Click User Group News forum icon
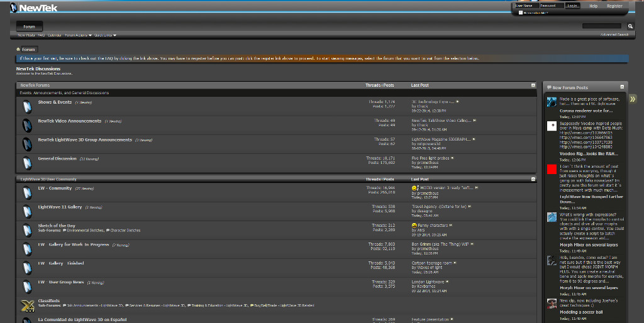Viewport: 644px width, 323px height. [x=27, y=287]
